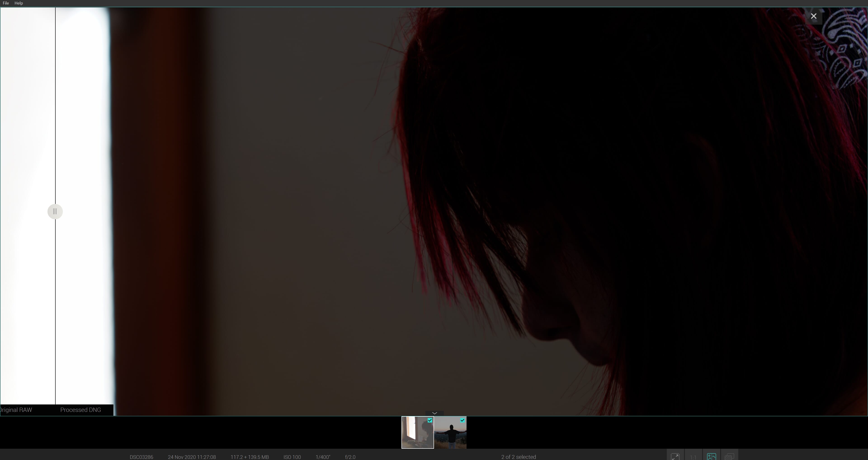Open the File menu

click(6, 3)
